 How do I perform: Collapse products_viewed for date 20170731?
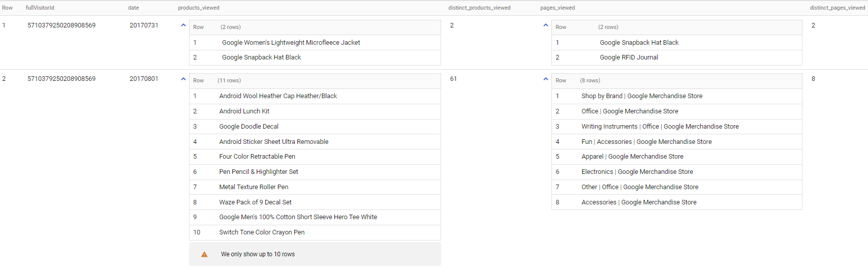click(x=183, y=25)
